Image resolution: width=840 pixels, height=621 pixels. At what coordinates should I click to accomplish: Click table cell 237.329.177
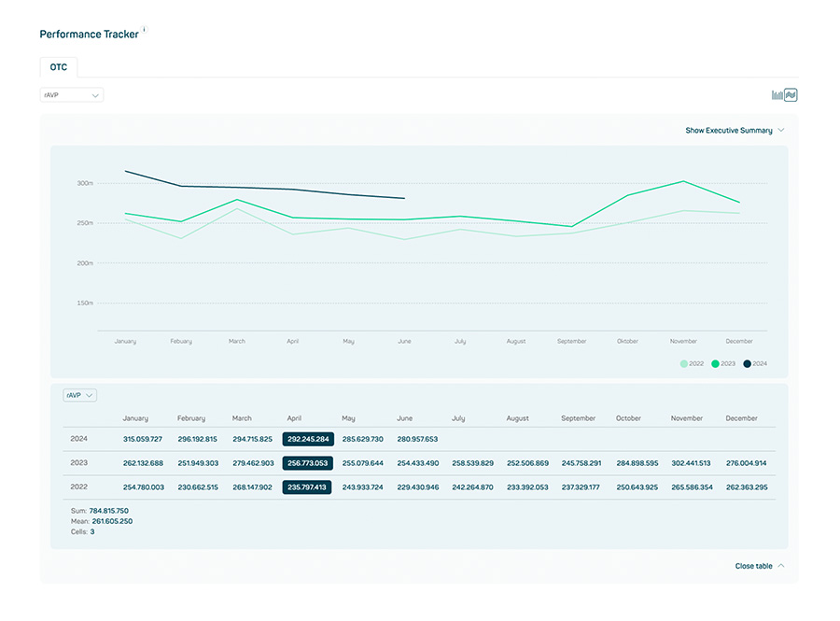pos(581,487)
